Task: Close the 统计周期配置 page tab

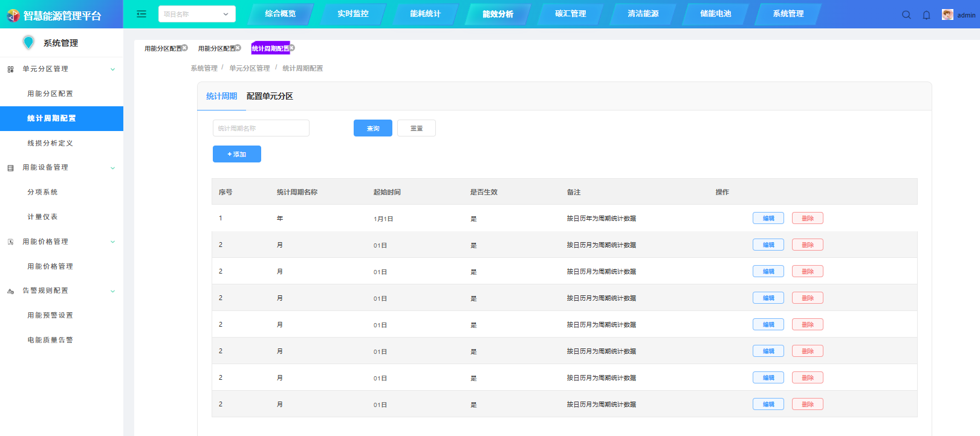Action: click(292, 48)
